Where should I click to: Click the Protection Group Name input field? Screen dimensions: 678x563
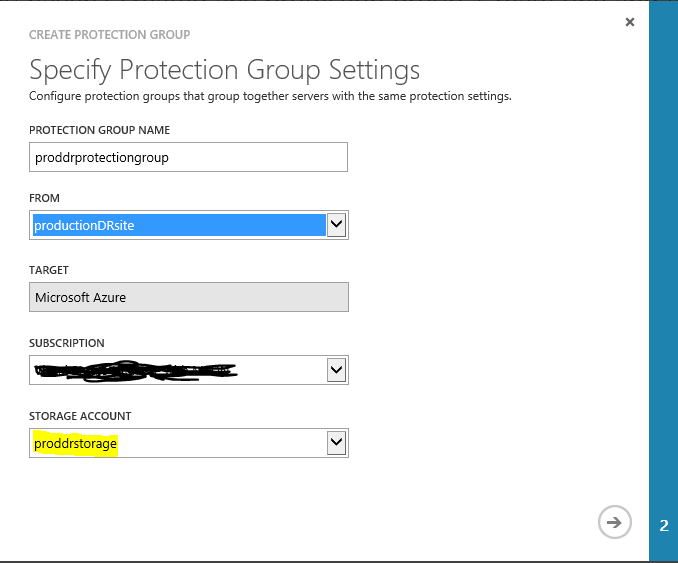click(x=188, y=157)
